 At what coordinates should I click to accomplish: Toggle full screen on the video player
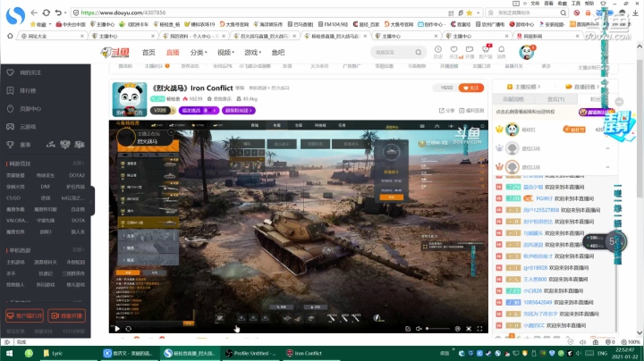coord(479,329)
